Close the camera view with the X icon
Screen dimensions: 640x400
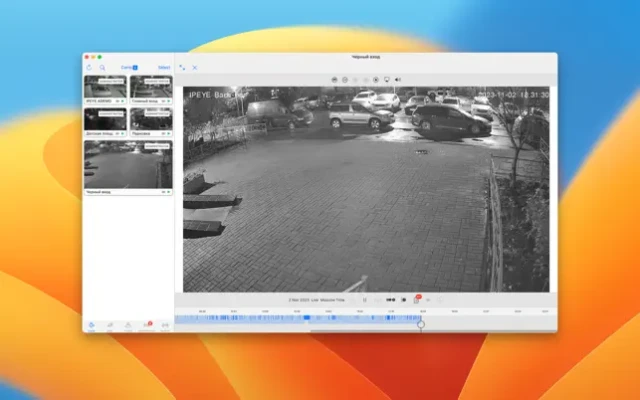click(x=194, y=68)
